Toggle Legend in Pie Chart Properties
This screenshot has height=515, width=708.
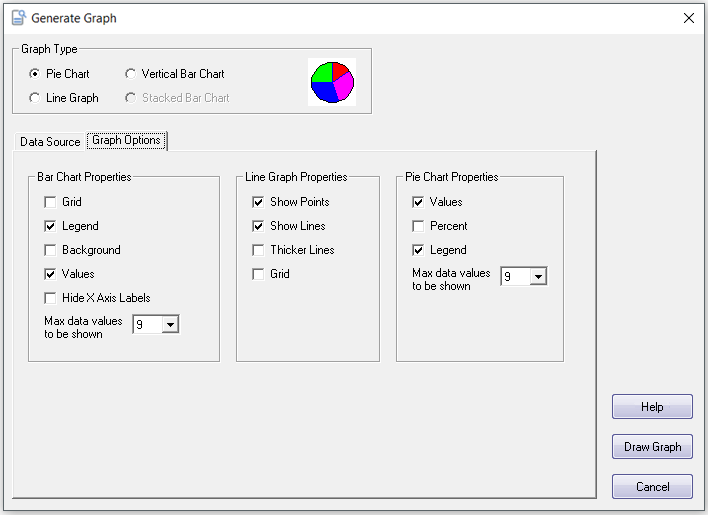418,250
